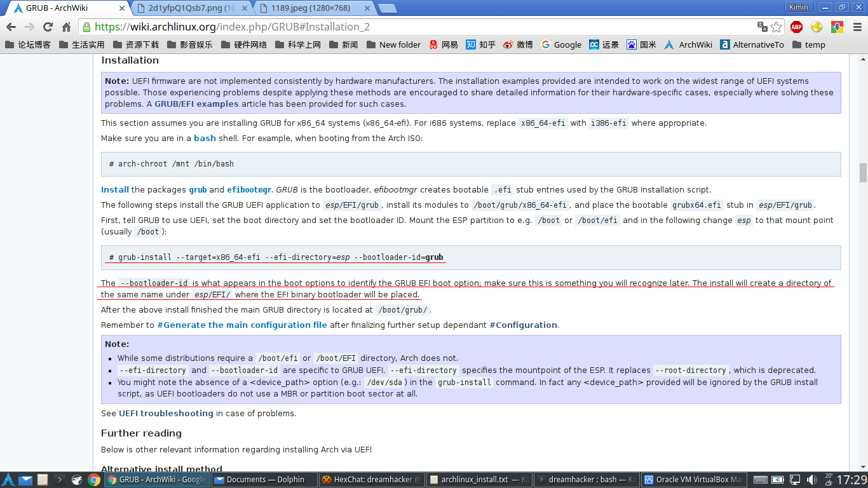Open the battery tray icon
This screenshot has width=868, height=488.
pyautogui.click(x=778, y=480)
